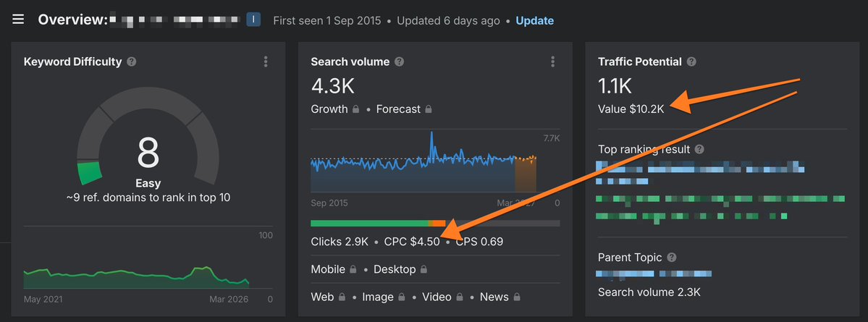Viewport: 868px width, 322px height.
Task: Click the search volume trend chart
Action: click(x=424, y=161)
